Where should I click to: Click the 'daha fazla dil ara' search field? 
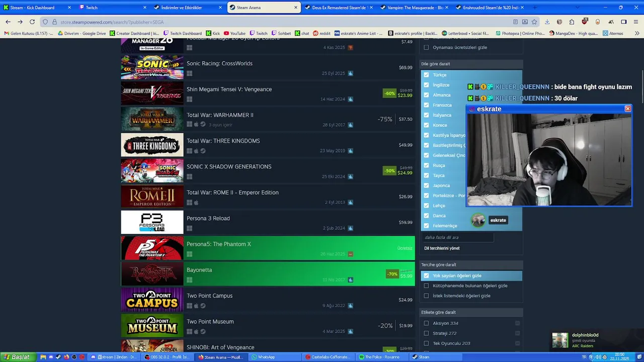(x=457, y=237)
